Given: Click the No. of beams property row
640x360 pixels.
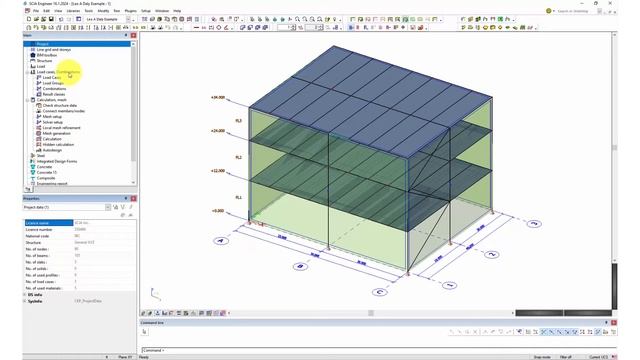Looking at the screenshot, I should click(x=80, y=256).
